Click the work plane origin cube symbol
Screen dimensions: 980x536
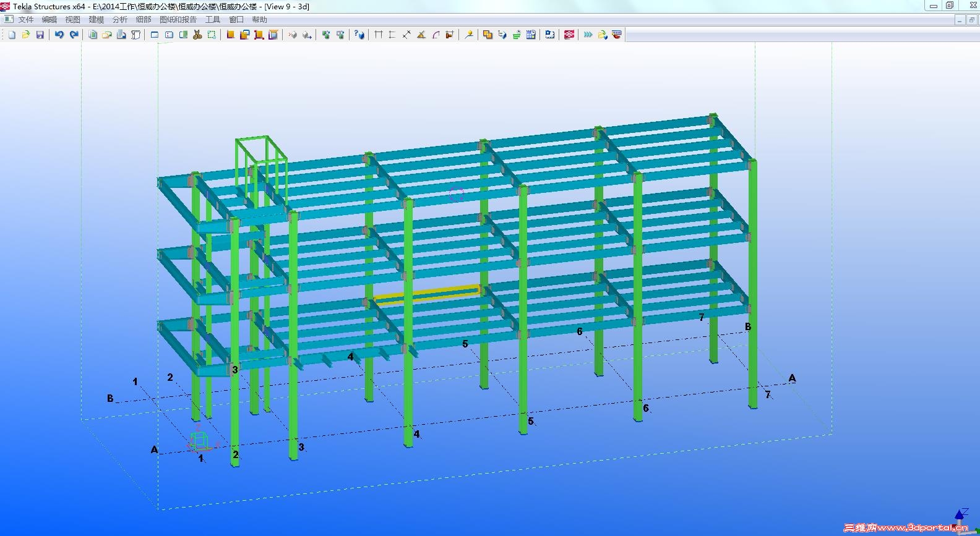(x=199, y=440)
